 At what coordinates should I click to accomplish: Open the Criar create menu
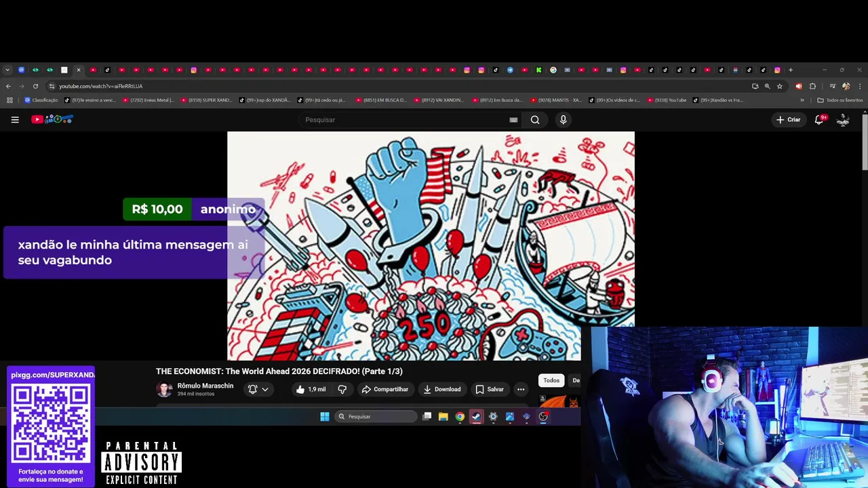[789, 119]
